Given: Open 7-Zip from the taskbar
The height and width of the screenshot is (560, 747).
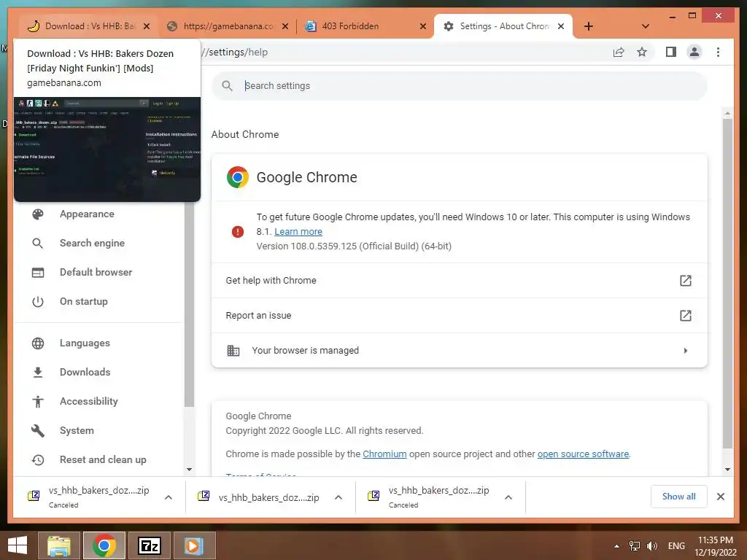Looking at the screenshot, I should (x=149, y=545).
